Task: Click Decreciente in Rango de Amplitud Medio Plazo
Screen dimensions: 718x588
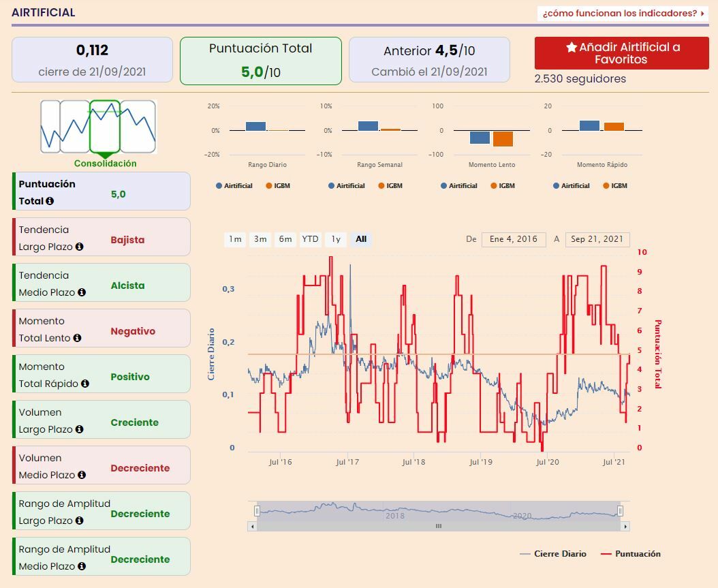Action: point(140,559)
